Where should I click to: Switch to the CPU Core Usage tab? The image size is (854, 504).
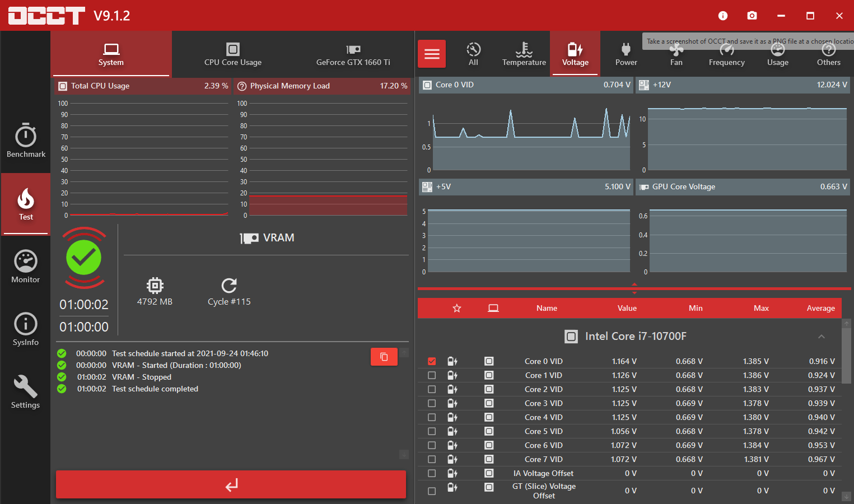point(233,54)
